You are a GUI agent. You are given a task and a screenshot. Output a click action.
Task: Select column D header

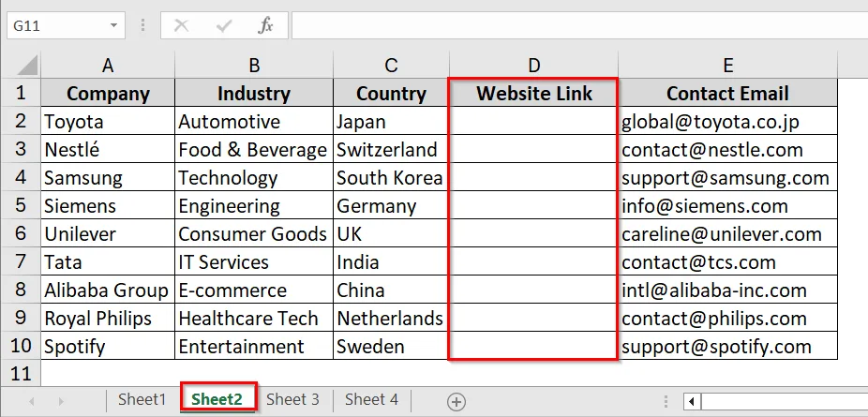[x=533, y=66]
